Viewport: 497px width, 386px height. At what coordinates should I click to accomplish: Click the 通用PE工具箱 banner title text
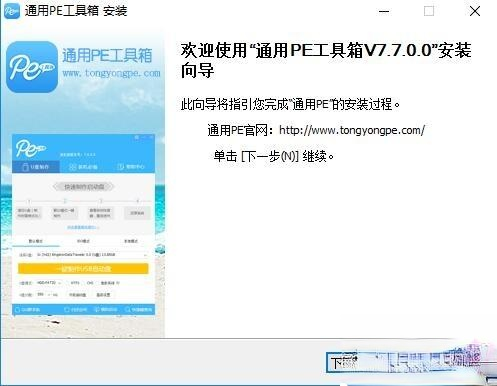(x=107, y=55)
